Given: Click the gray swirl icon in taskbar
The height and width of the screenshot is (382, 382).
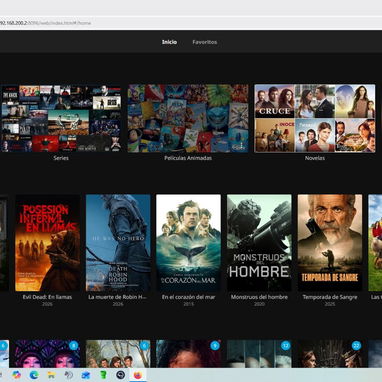Looking at the screenshot, I should click(68, 375).
